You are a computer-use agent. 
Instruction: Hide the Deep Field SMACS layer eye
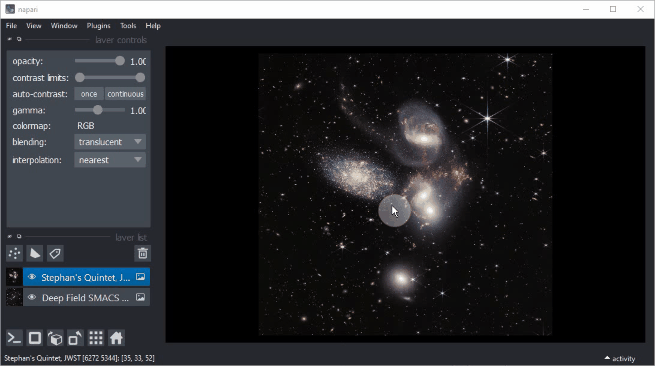[x=32, y=298]
